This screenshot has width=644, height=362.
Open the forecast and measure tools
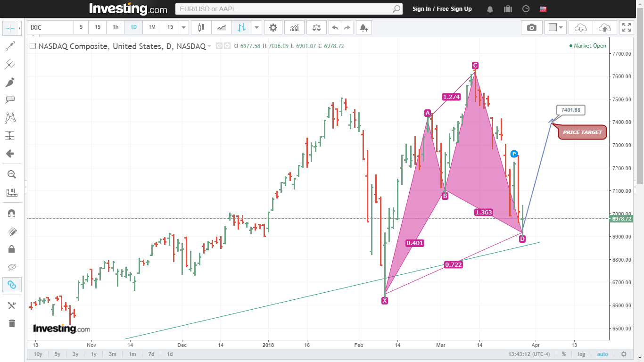point(10,136)
